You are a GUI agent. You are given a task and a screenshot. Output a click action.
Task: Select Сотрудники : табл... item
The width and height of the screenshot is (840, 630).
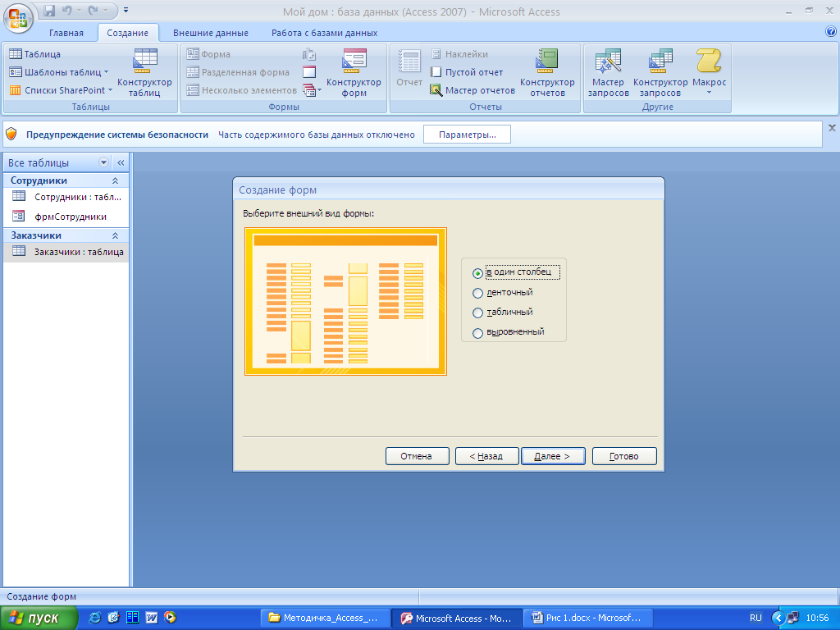point(66,197)
